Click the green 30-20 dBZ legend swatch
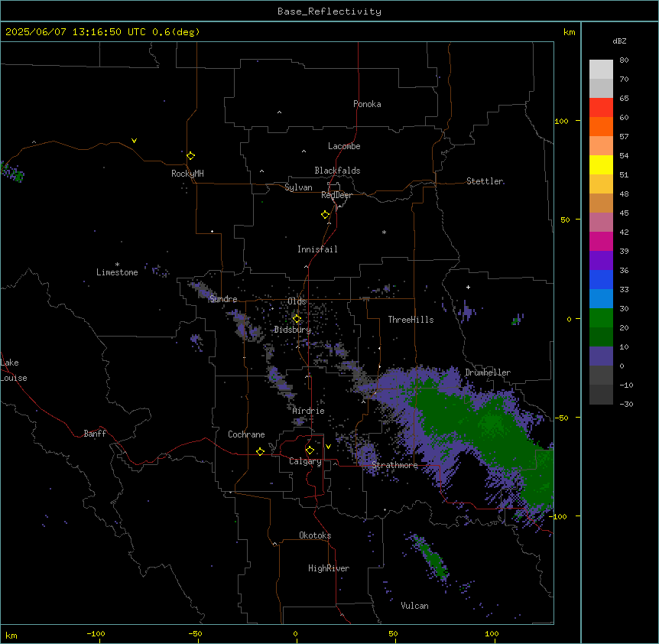 (601, 318)
